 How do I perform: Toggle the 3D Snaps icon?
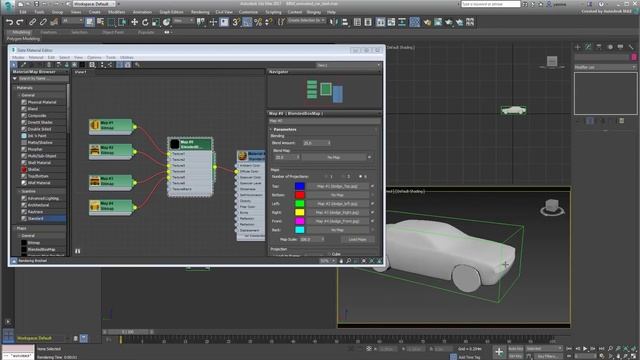point(236,22)
